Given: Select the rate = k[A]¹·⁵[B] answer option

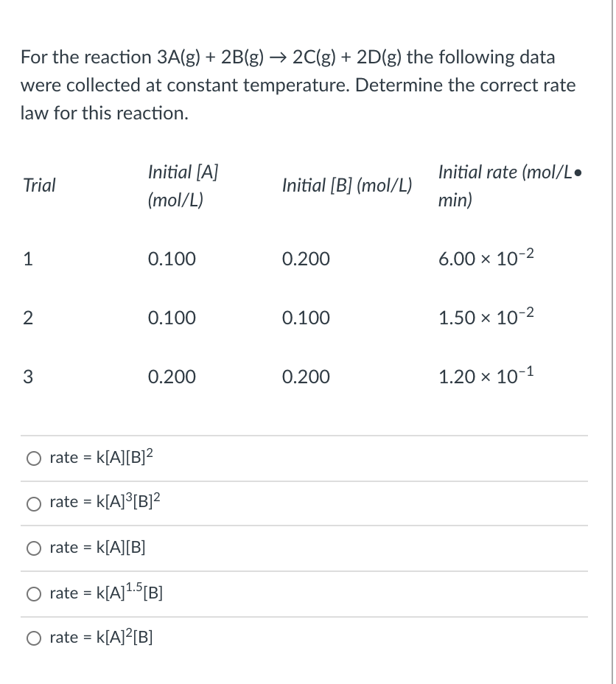Looking at the screenshot, I should (x=34, y=593).
